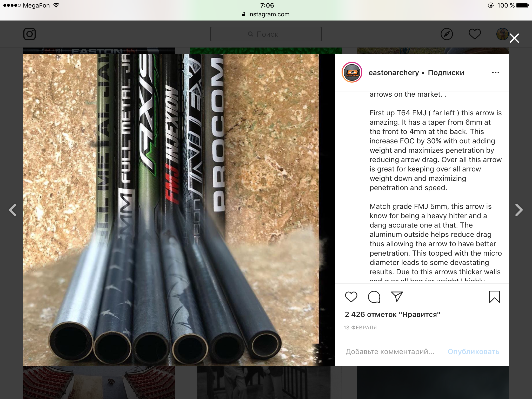Go to previous post arrow

pyautogui.click(x=13, y=210)
